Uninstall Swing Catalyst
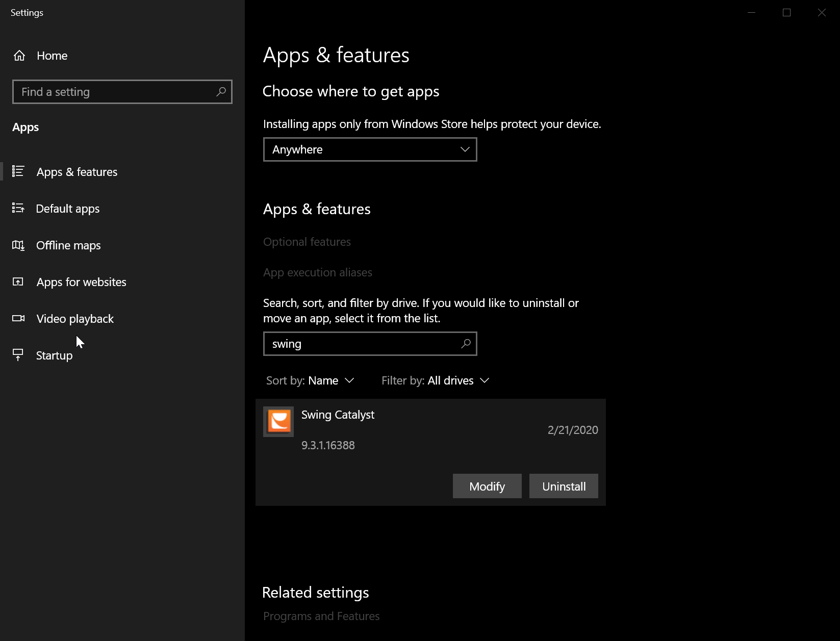 564,486
